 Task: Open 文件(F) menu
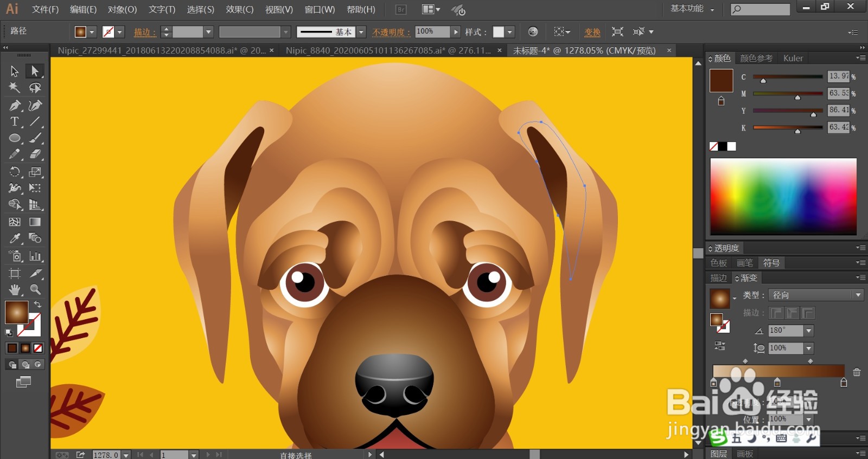(x=46, y=10)
